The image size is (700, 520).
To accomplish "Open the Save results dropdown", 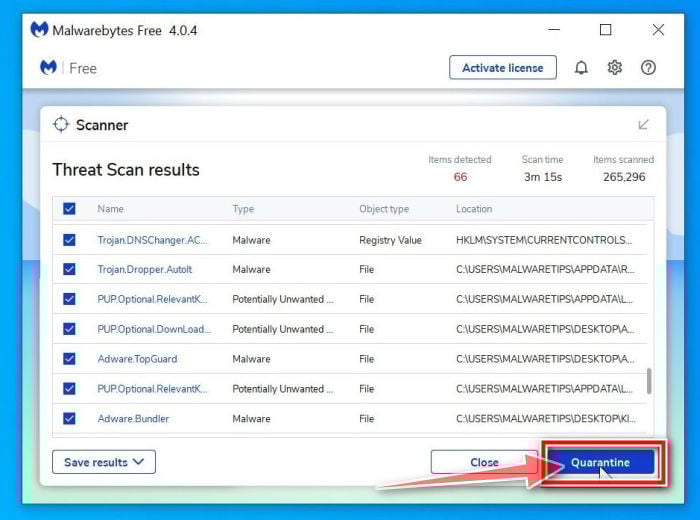I will point(104,462).
